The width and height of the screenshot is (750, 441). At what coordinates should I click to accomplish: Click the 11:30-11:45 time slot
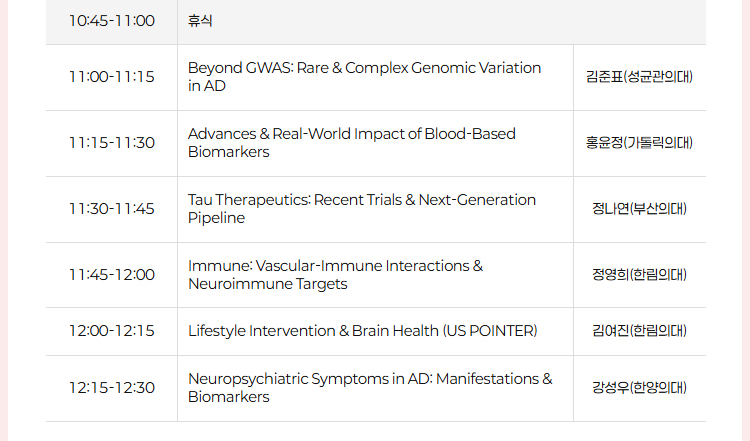pyautogui.click(x=112, y=209)
